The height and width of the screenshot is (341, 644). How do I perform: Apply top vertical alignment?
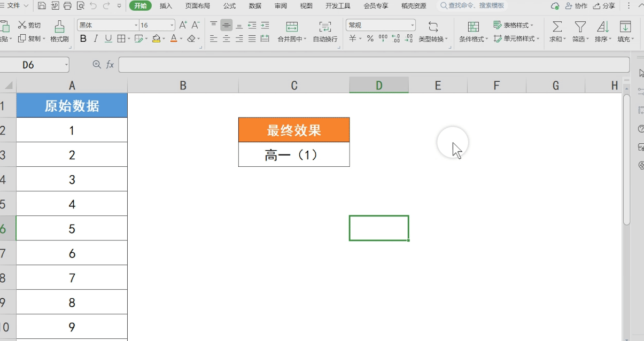tap(214, 25)
